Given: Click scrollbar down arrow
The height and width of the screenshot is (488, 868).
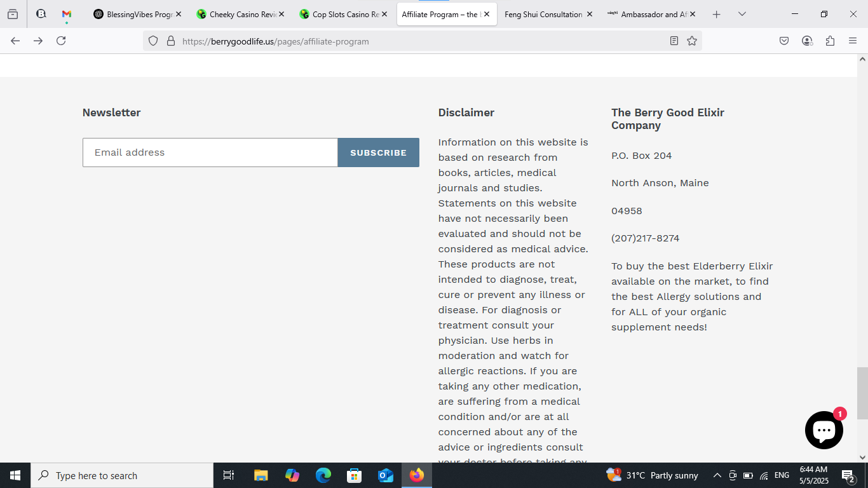Looking at the screenshot, I should point(862,457).
